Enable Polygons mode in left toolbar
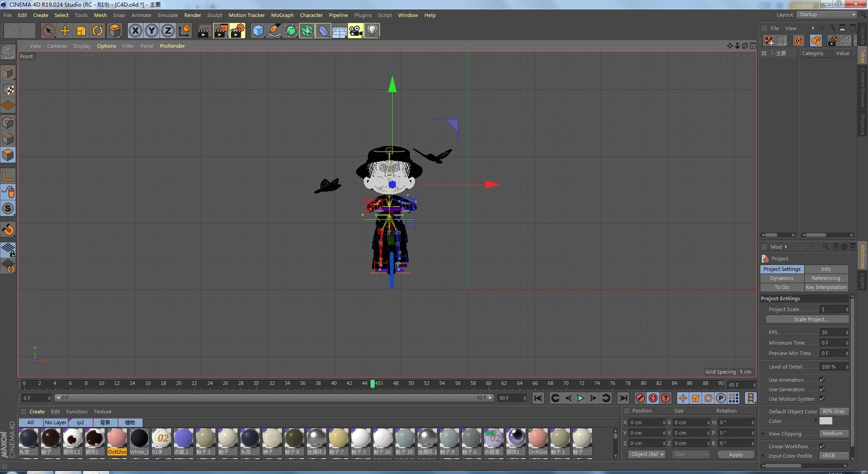The height and width of the screenshot is (474, 868). 8,155
